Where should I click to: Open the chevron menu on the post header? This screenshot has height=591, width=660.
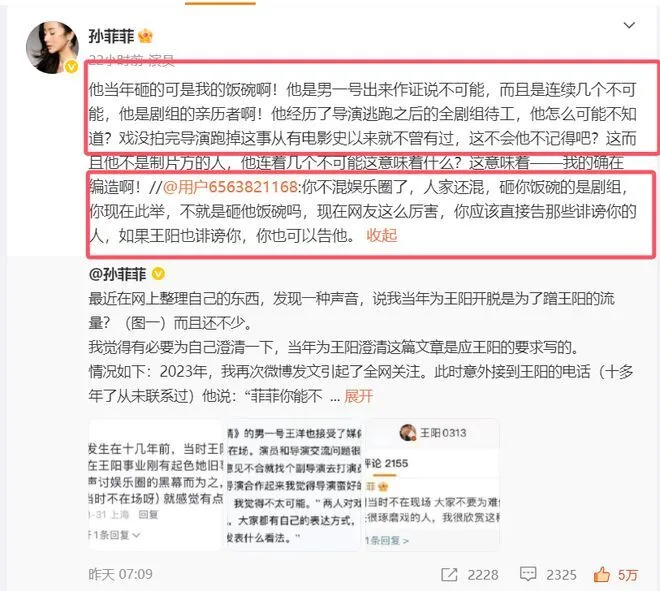(629, 25)
